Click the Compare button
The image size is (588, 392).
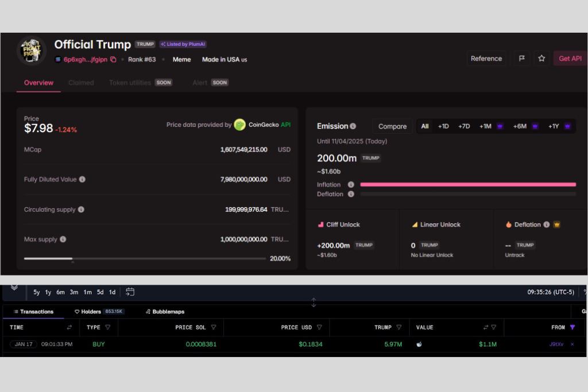point(392,126)
